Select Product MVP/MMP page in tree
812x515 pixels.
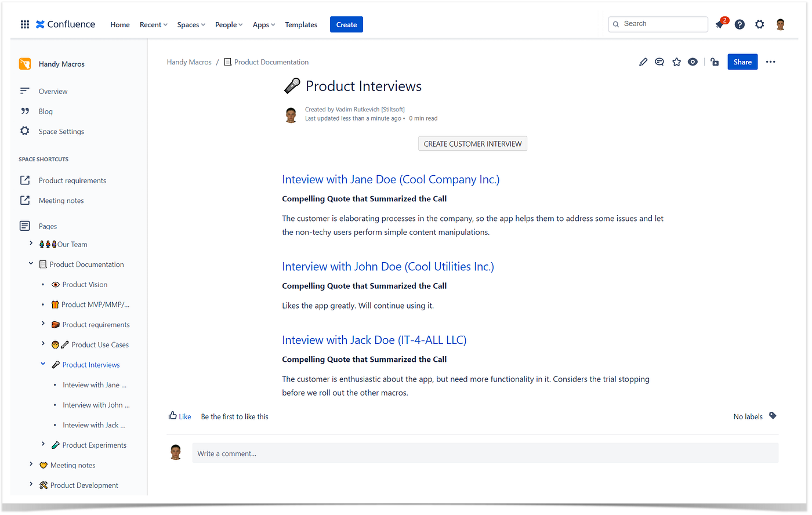(96, 304)
